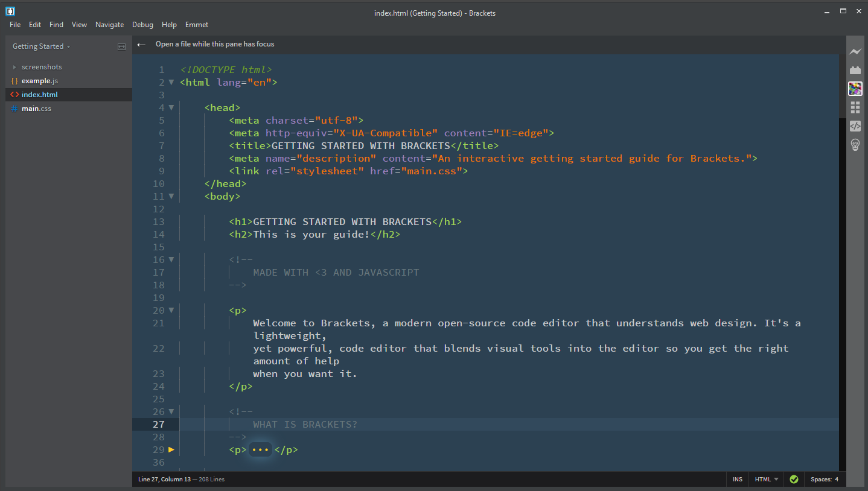Open the Edit menu
This screenshot has height=491, width=868.
[x=35, y=25]
